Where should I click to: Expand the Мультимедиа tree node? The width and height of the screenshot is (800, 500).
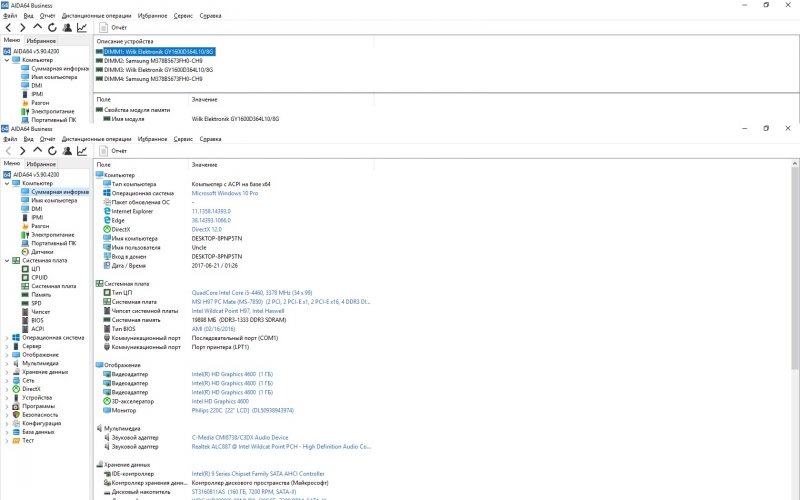(x=7, y=363)
